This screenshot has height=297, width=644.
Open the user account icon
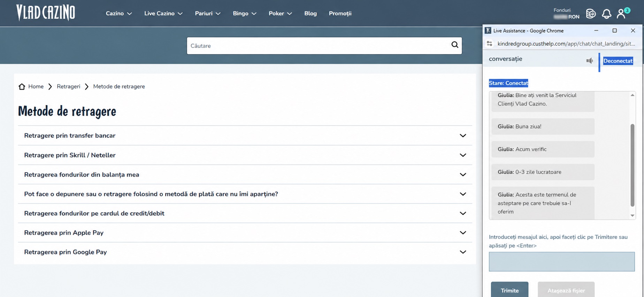click(621, 14)
